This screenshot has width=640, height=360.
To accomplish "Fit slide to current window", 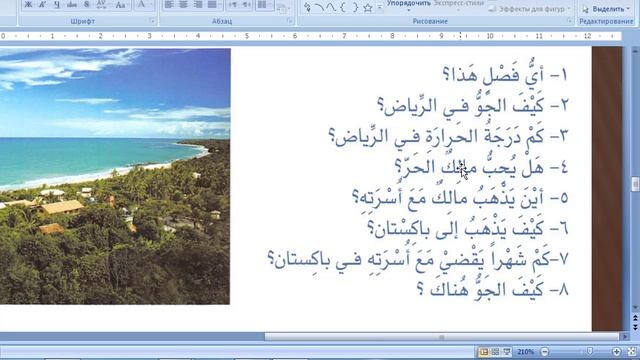I will click(631, 351).
